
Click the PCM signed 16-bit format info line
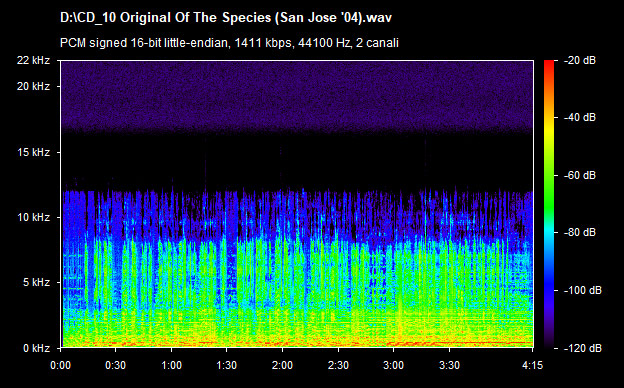coord(229,43)
